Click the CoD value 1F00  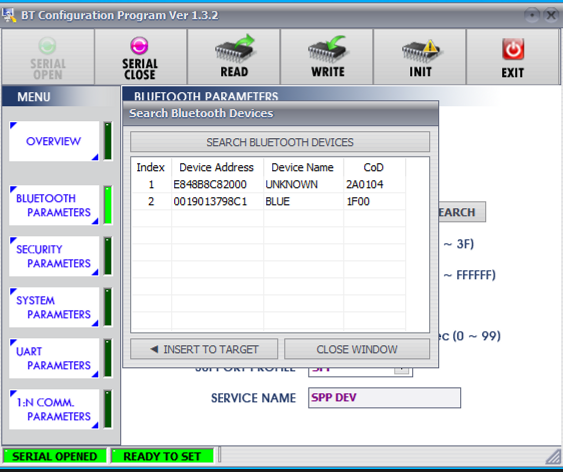(x=358, y=201)
